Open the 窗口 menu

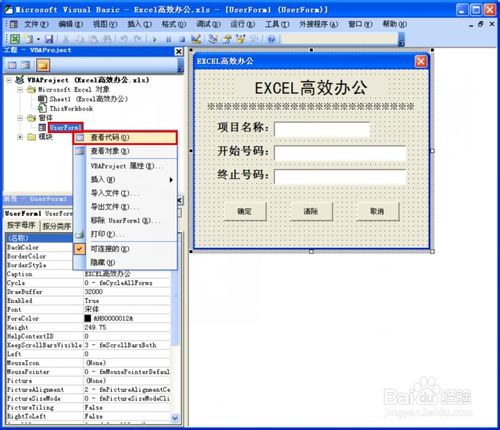360,24
